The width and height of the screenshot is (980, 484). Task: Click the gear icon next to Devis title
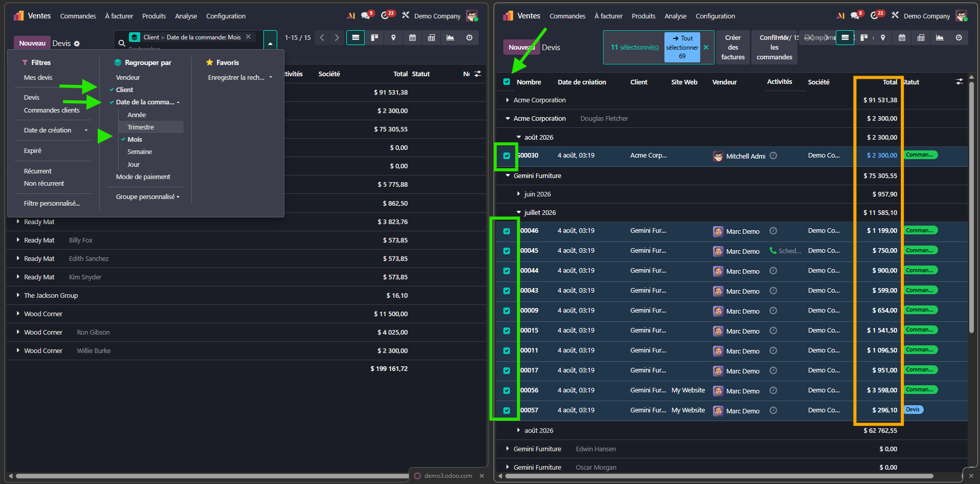coord(77,43)
